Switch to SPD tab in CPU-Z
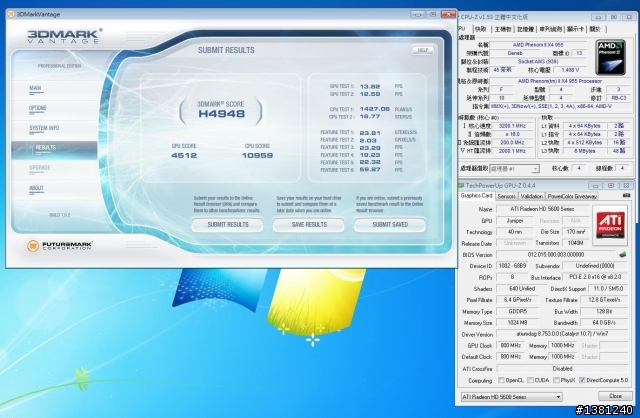This screenshot has width=640, height=418. 550,29
